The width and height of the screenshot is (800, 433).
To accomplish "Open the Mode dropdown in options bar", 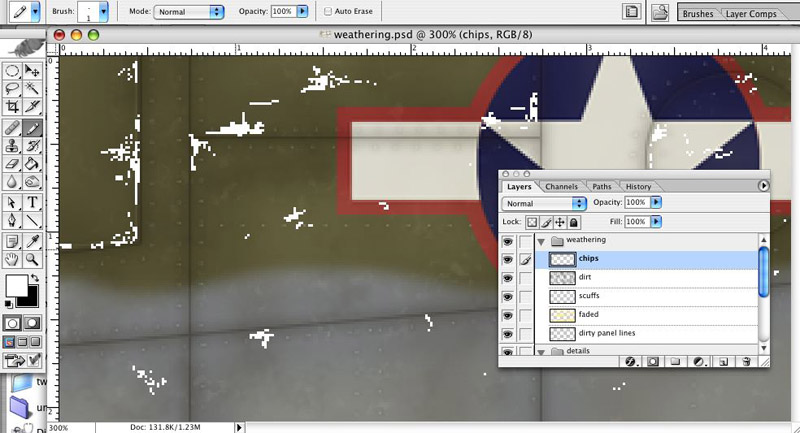I will point(188,12).
